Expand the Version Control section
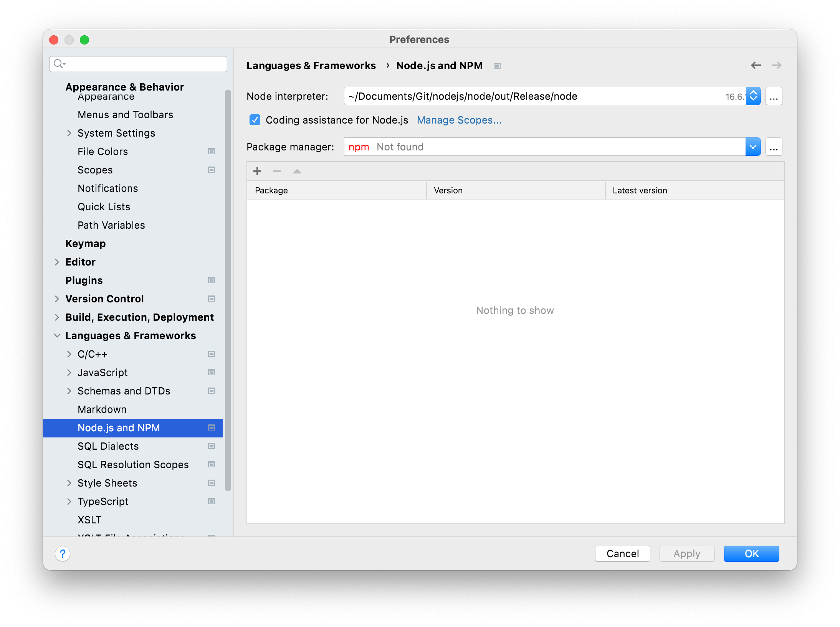 57,299
